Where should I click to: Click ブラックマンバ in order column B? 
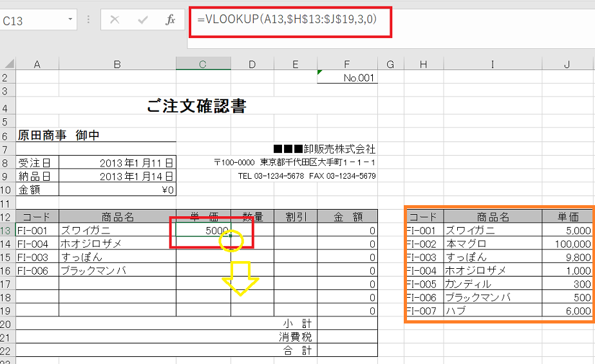(x=117, y=271)
